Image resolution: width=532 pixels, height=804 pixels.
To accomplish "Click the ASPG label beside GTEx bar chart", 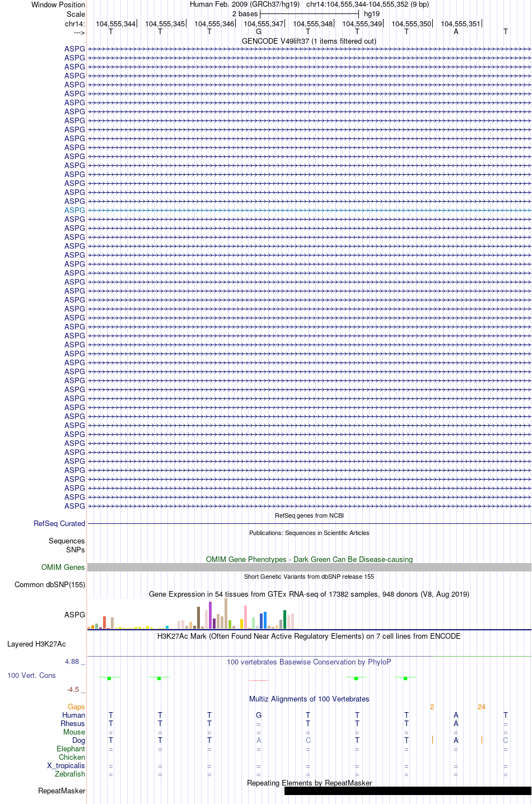I will click(74, 615).
